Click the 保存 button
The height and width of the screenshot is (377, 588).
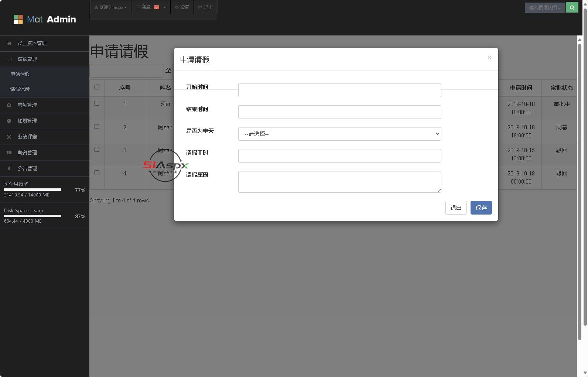481,208
